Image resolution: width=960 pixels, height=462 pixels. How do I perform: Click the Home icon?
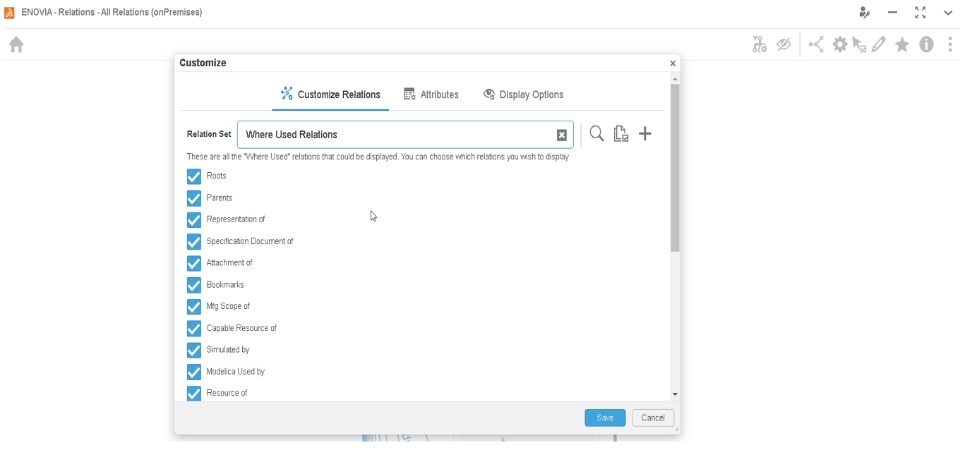[16, 45]
